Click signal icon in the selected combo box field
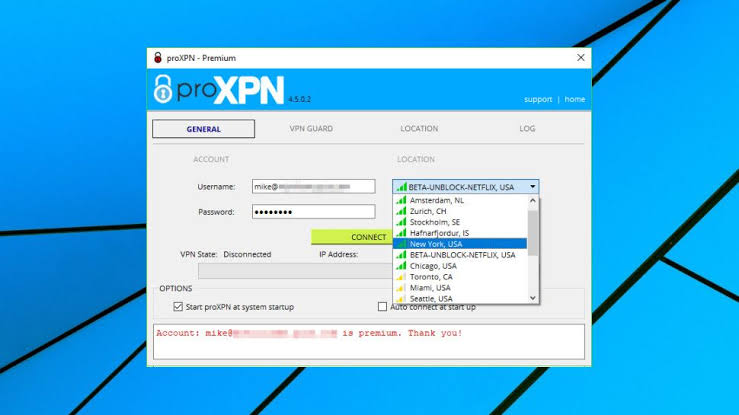This screenshot has width=739, height=415. click(401, 187)
